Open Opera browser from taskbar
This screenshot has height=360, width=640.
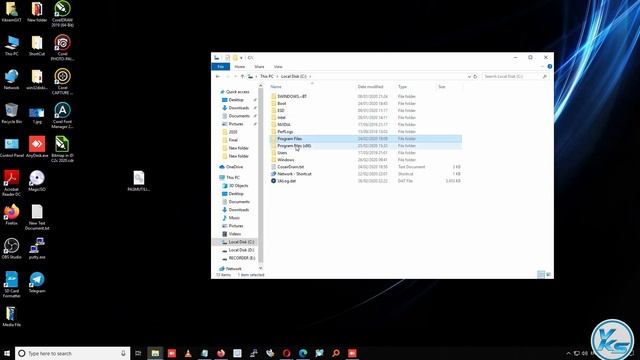[287, 353]
